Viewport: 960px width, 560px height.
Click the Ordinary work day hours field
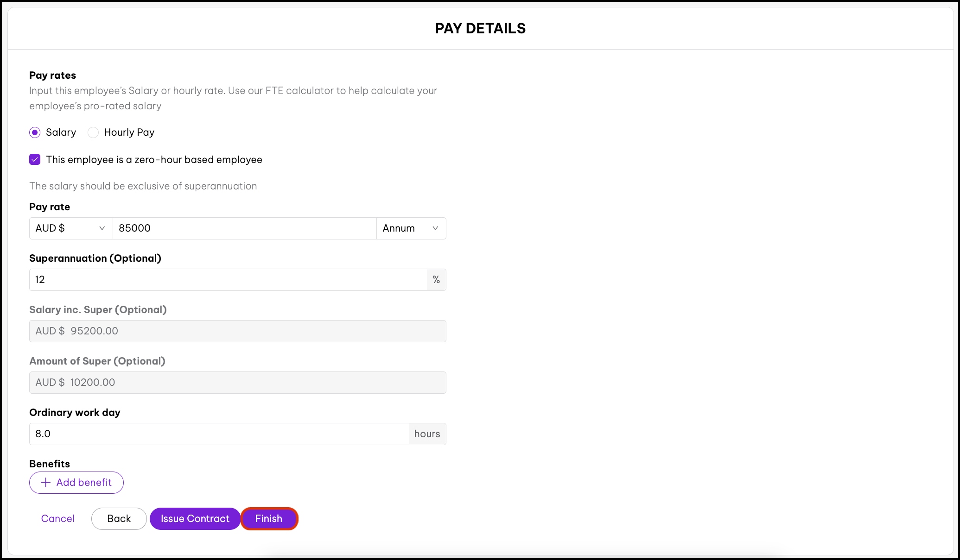pos(219,434)
